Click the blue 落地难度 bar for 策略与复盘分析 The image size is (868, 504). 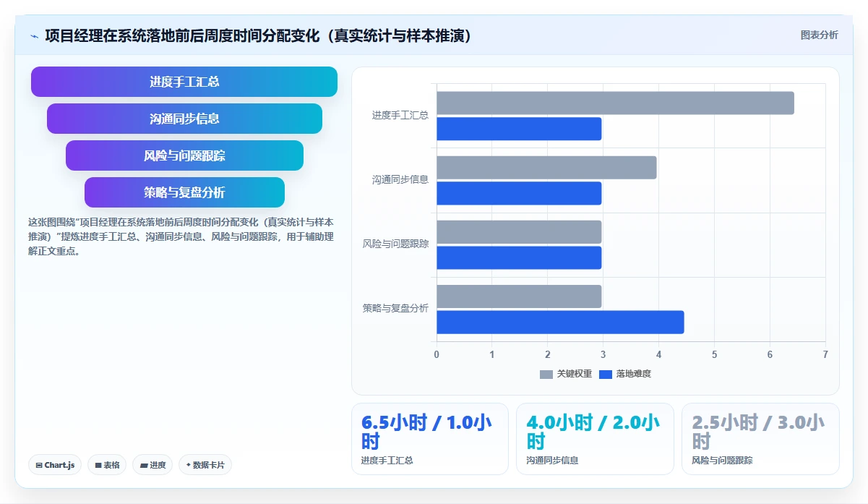click(x=560, y=323)
